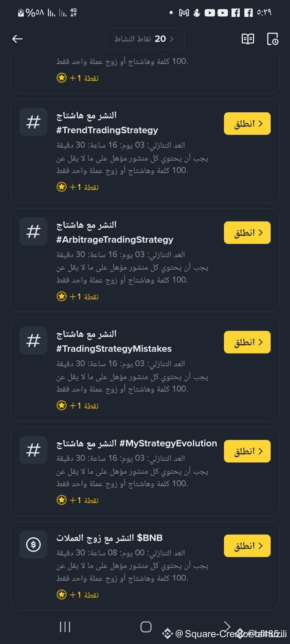Tap hashtag icon beside #TrendTradingStrategy
The image size is (290, 644).
tap(33, 122)
